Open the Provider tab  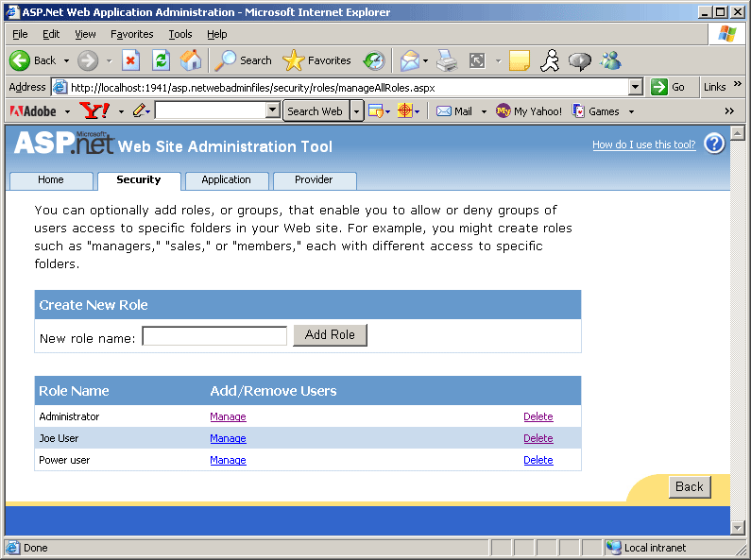point(314,179)
